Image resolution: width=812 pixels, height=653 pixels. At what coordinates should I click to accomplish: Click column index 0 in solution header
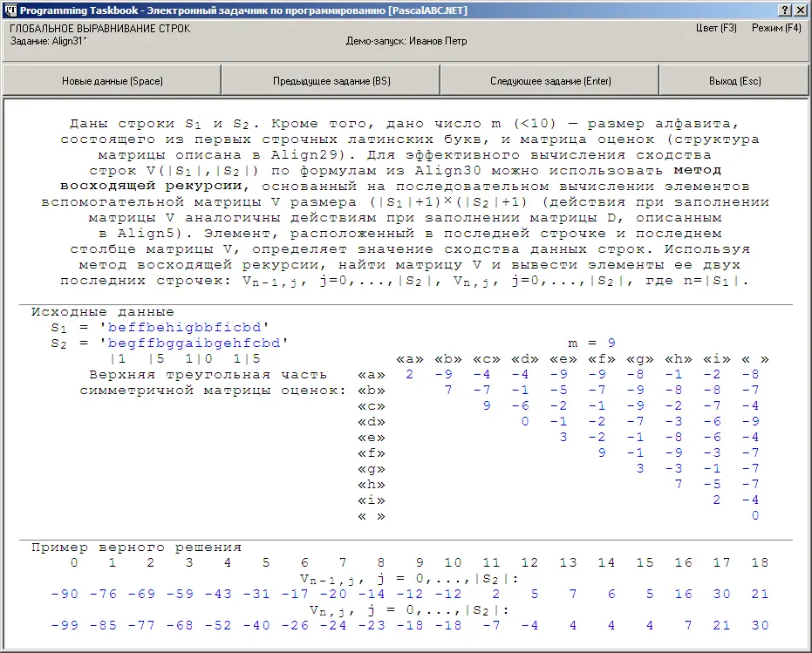[x=74, y=563]
